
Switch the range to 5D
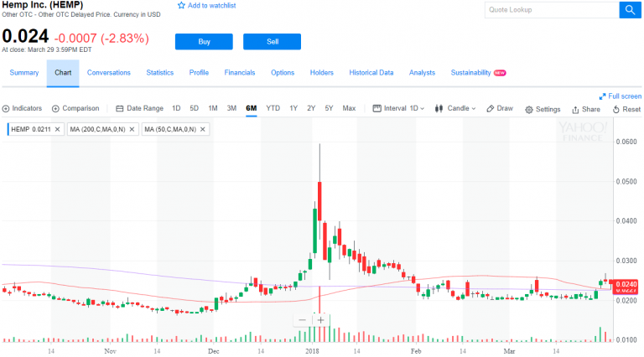pyautogui.click(x=195, y=108)
